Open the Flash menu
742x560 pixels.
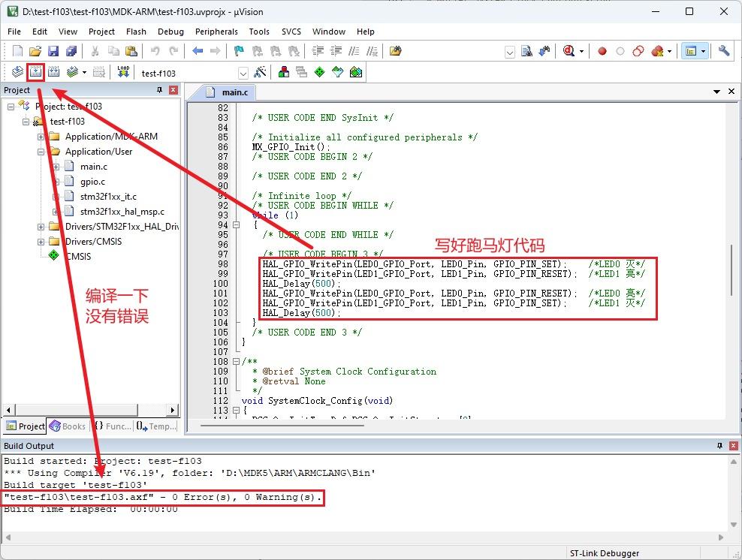[136, 32]
